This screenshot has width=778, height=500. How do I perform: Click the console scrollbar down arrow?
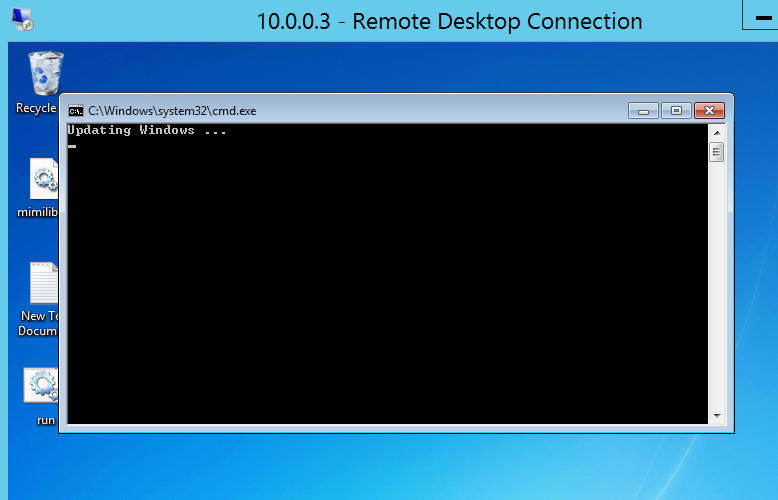[716, 415]
